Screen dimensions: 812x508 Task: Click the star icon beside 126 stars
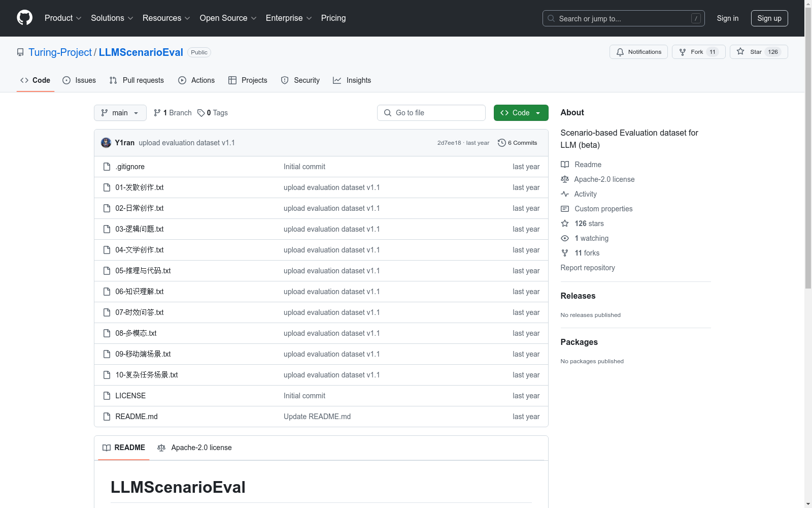(565, 224)
